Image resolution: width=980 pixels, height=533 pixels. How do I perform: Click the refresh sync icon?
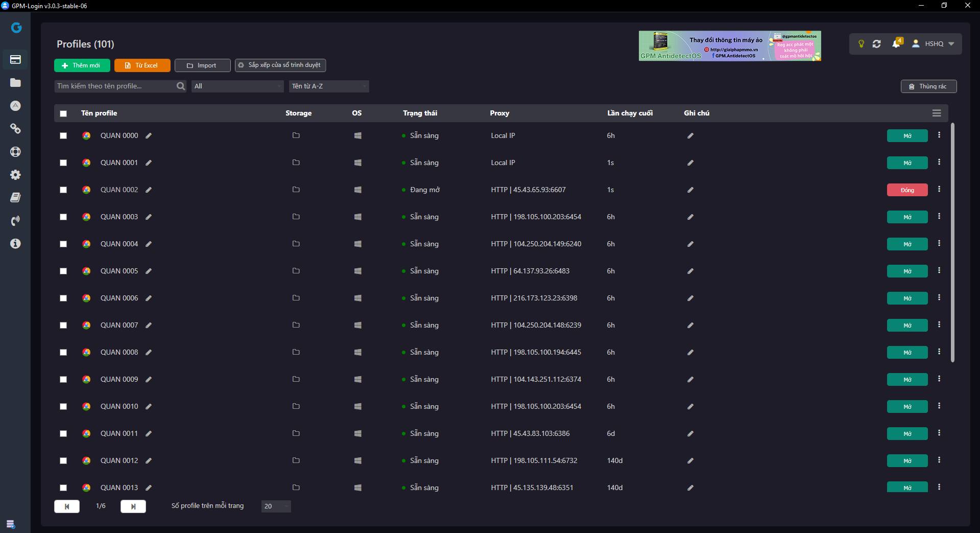pyautogui.click(x=877, y=44)
